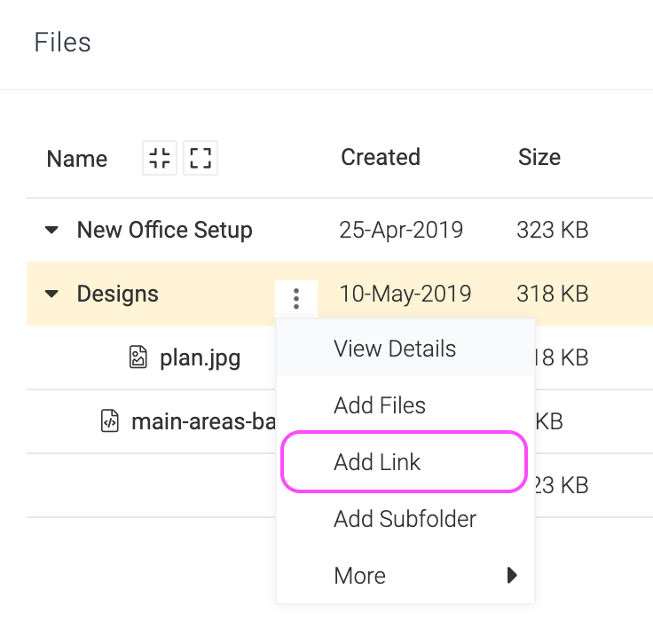Open the three-dot menu for Designs
The height and width of the screenshot is (644, 653).
click(296, 299)
